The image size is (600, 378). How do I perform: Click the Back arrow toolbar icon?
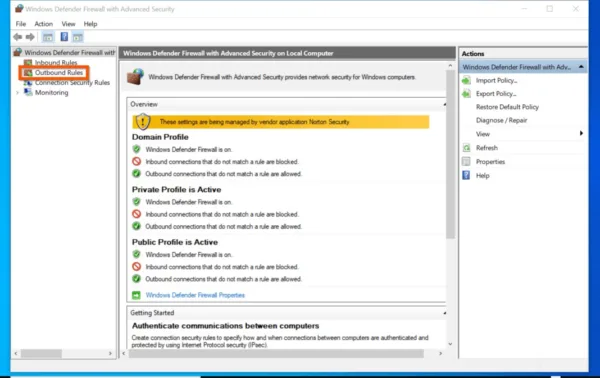pyautogui.click(x=17, y=37)
